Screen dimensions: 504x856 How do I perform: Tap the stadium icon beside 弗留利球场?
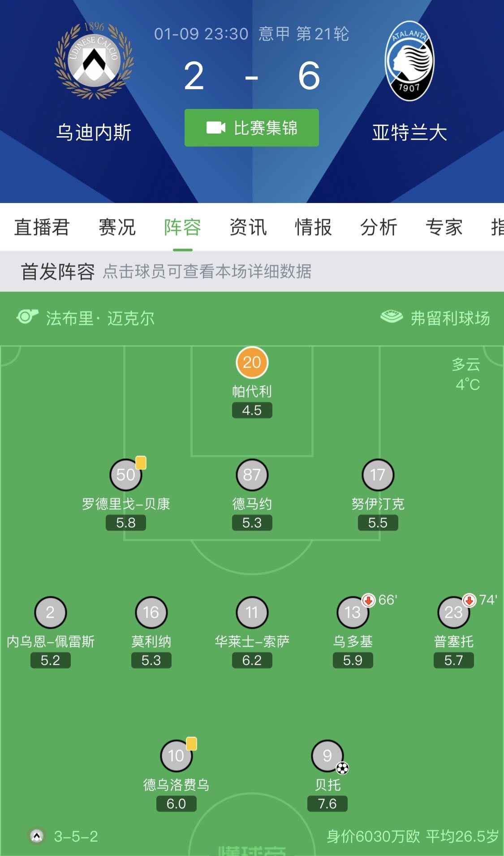tap(392, 317)
